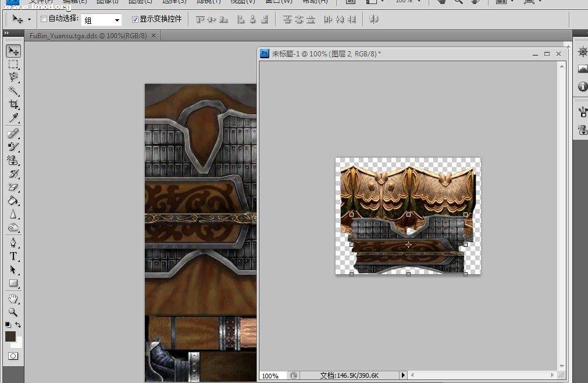Open the Info panel icon
The height and width of the screenshot is (383, 588).
pyautogui.click(x=582, y=86)
